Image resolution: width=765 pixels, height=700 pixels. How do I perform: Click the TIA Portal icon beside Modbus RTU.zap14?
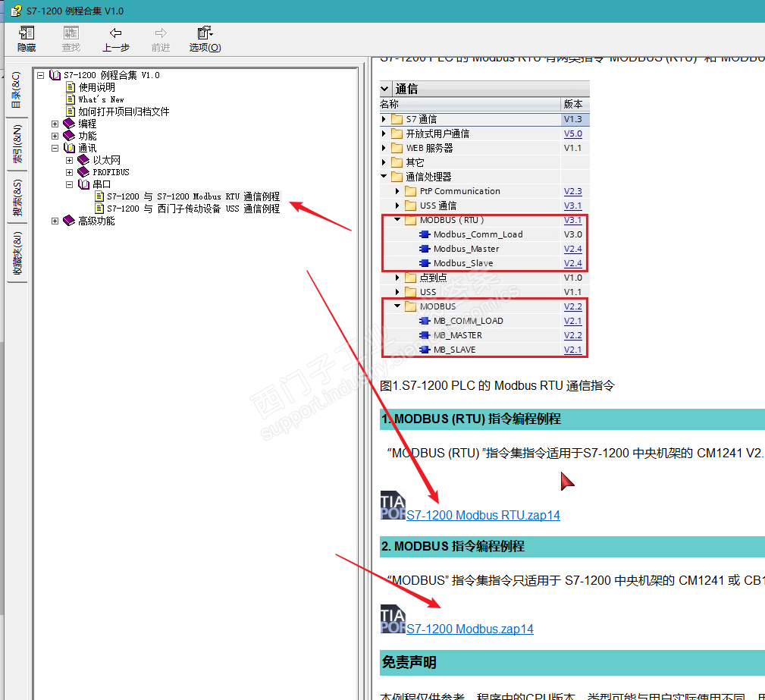[x=393, y=505]
